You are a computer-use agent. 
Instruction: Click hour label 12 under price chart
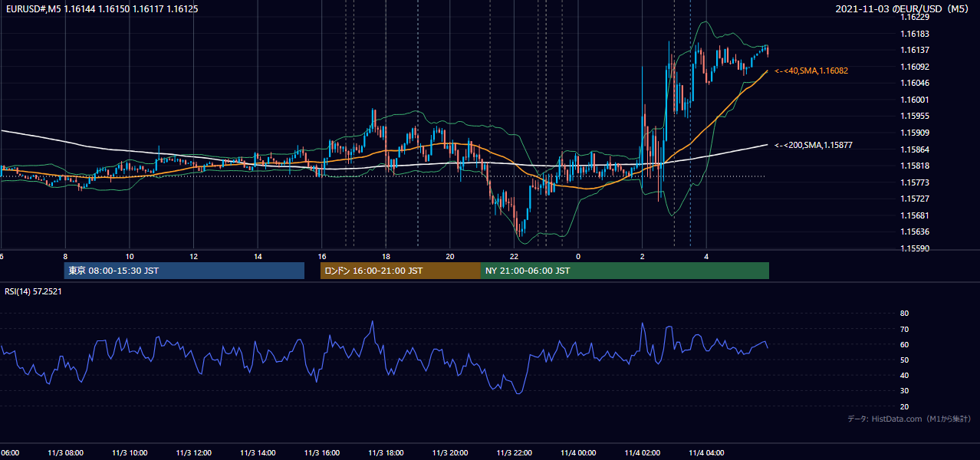coord(194,257)
